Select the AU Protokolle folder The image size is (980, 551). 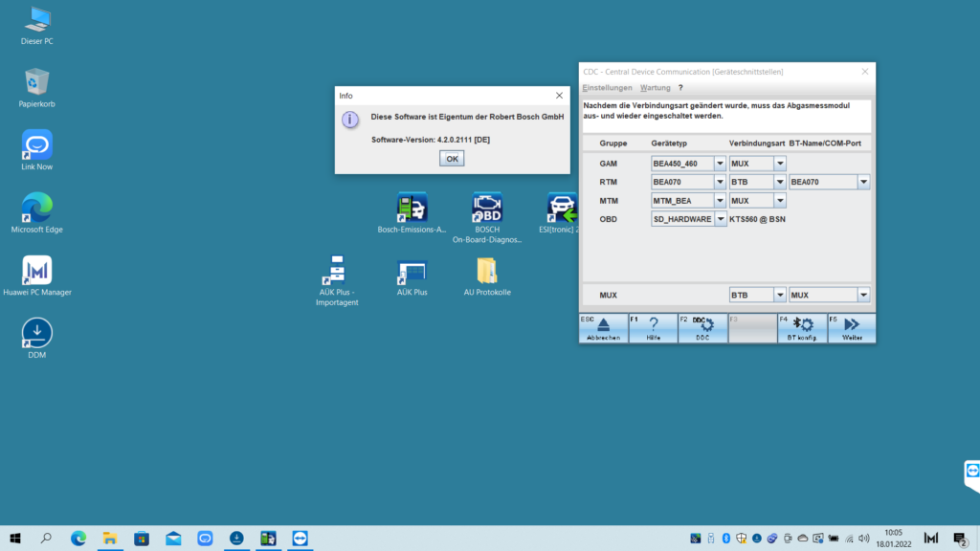tap(487, 276)
